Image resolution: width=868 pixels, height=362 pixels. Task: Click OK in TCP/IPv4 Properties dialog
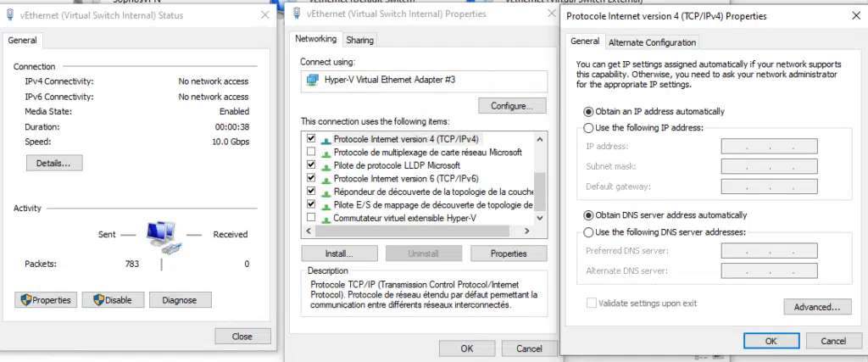(771, 341)
